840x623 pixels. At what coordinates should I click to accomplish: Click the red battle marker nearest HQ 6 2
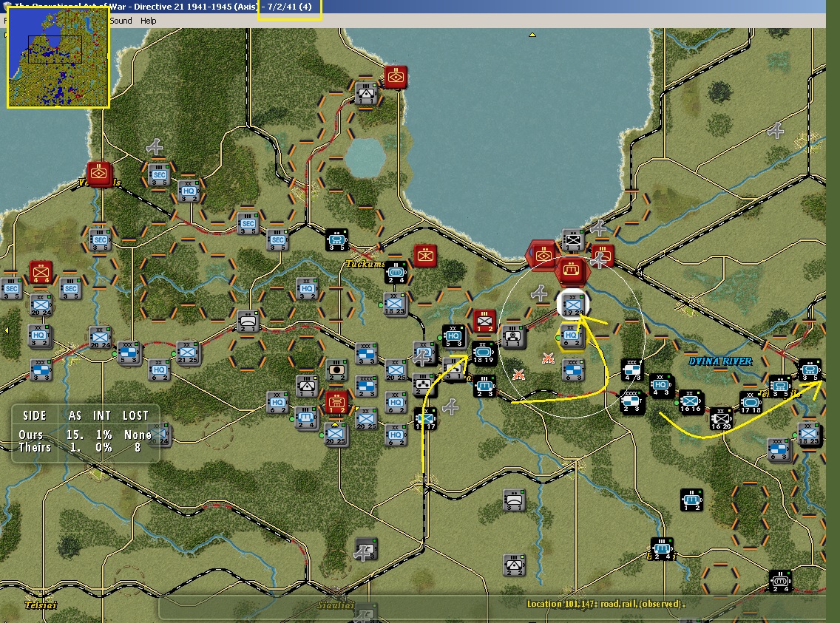click(548, 358)
